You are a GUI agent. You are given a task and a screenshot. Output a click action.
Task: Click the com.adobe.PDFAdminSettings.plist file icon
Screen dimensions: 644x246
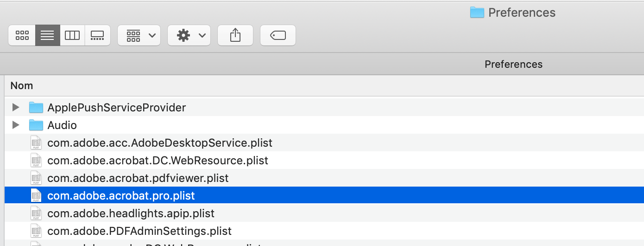(x=36, y=231)
